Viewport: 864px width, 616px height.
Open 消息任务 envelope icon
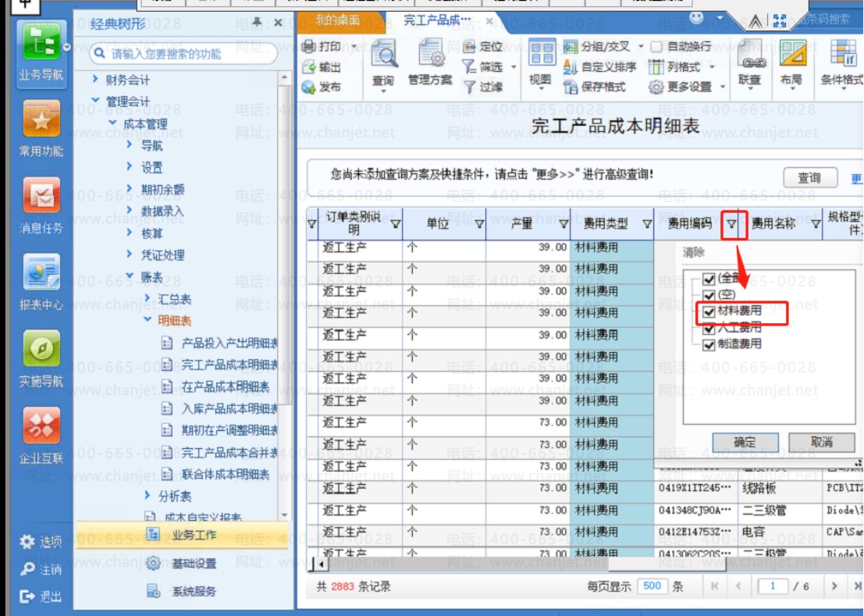[41, 206]
